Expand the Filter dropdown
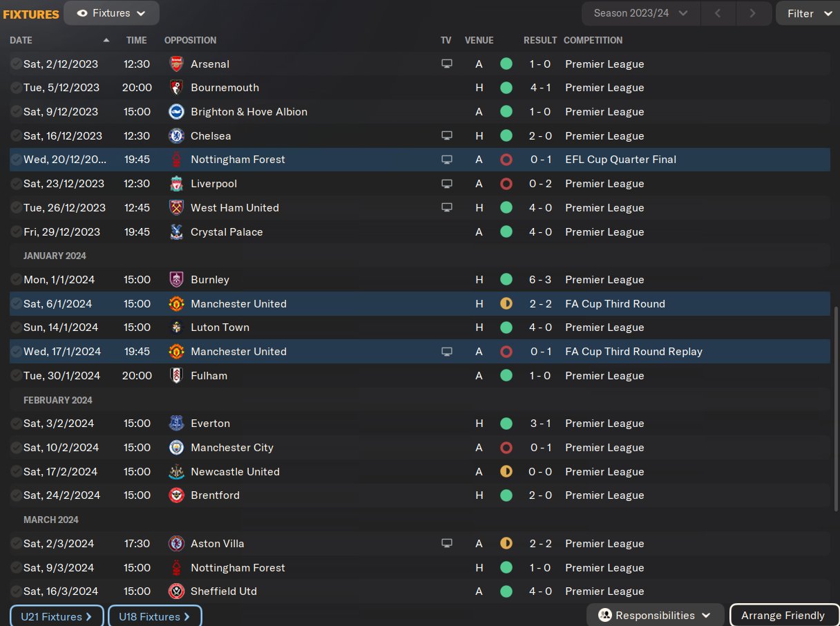This screenshot has height=626, width=840. click(x=808, y=13)
